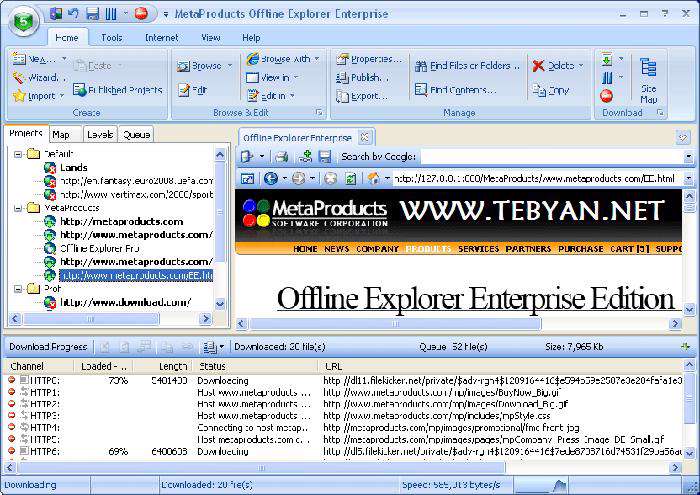Expand the Browse & Edit group dialog launcher
700x495 pixels.
[319, 112]
